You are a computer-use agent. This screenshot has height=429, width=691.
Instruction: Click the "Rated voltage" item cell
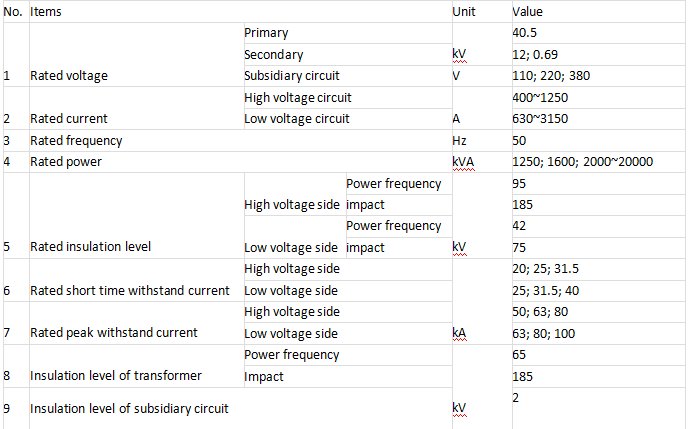click(x=69, y=75)
